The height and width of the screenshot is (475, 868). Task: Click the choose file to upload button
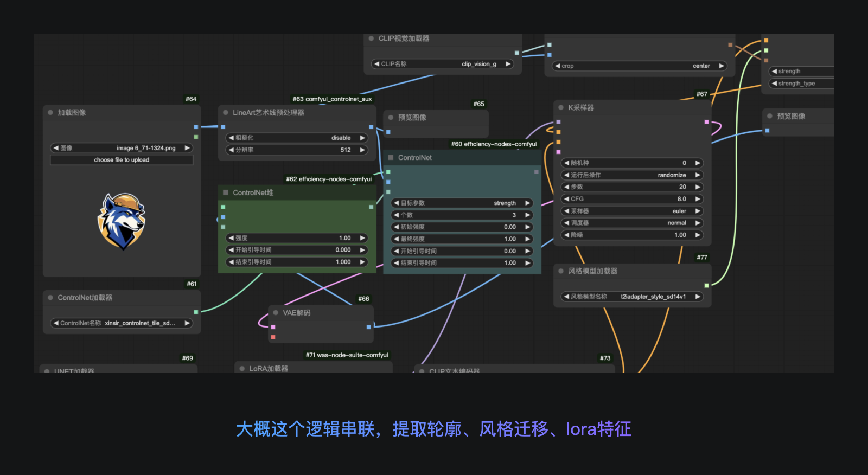122,160
